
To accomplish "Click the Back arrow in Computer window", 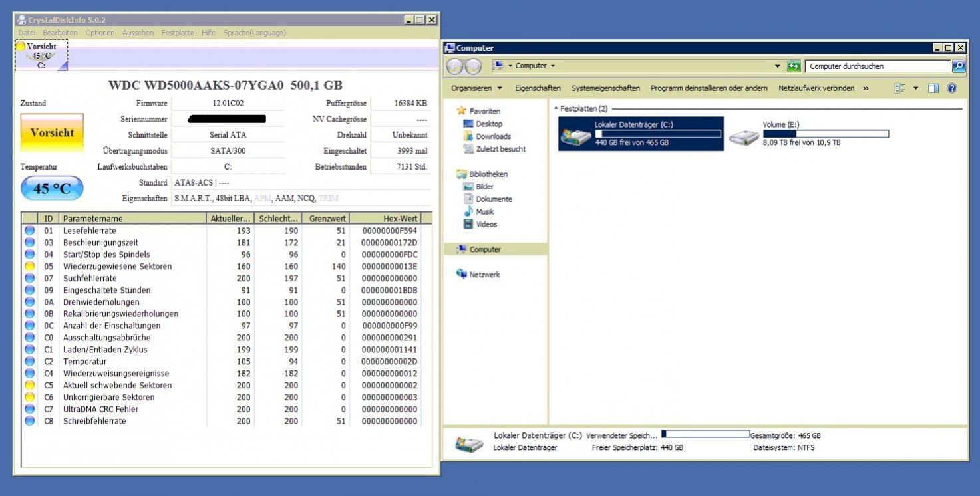I will tap(454, 66).
